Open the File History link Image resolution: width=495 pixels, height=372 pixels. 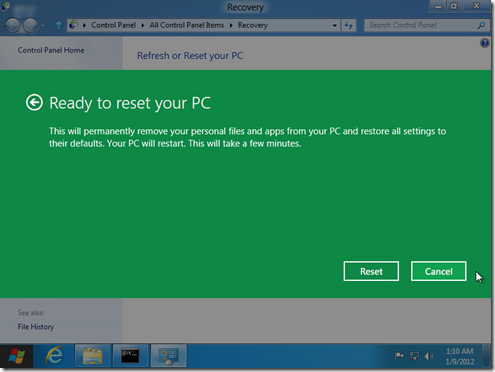point(36,327)
